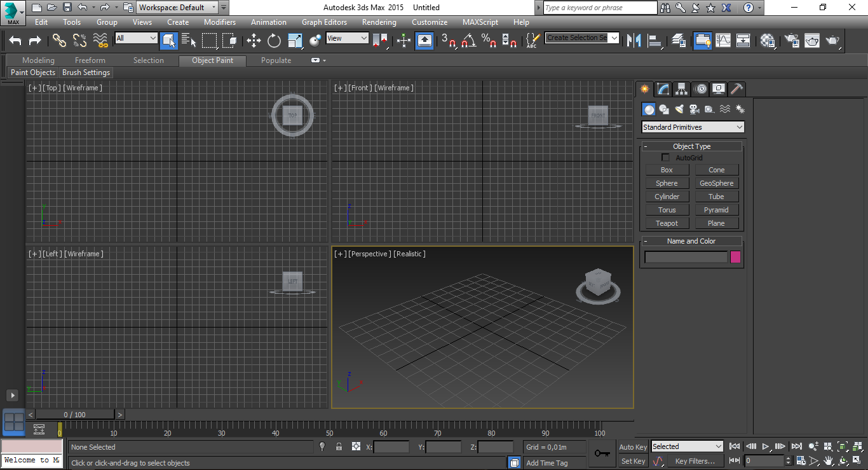Select the Select and Link chain icon

[x=59, y=41]
